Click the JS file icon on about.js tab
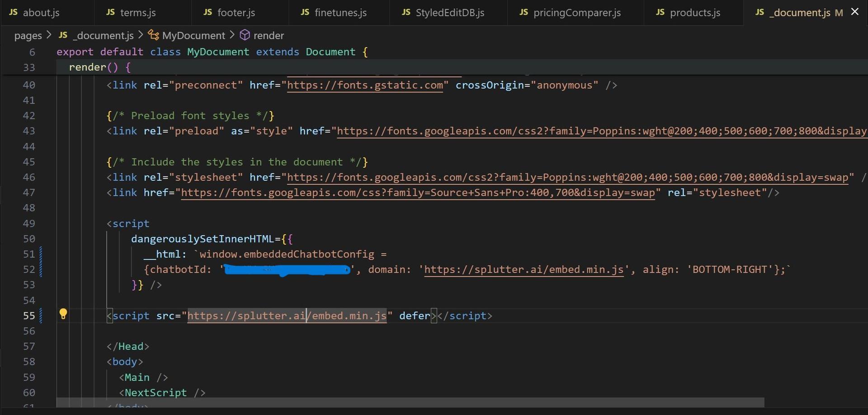The width and height of the screenshot is (868, 415). click(14, 12)
